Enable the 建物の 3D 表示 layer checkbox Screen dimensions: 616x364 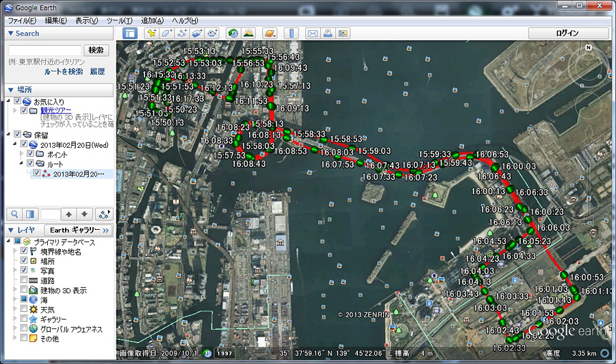23,290
